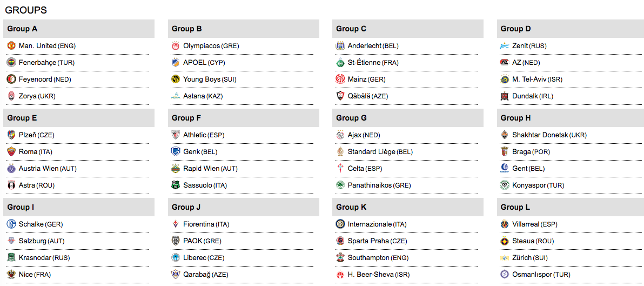Click the Olympiacos club crest icon
Screen dimensions: 644x286
coord(176,46)
